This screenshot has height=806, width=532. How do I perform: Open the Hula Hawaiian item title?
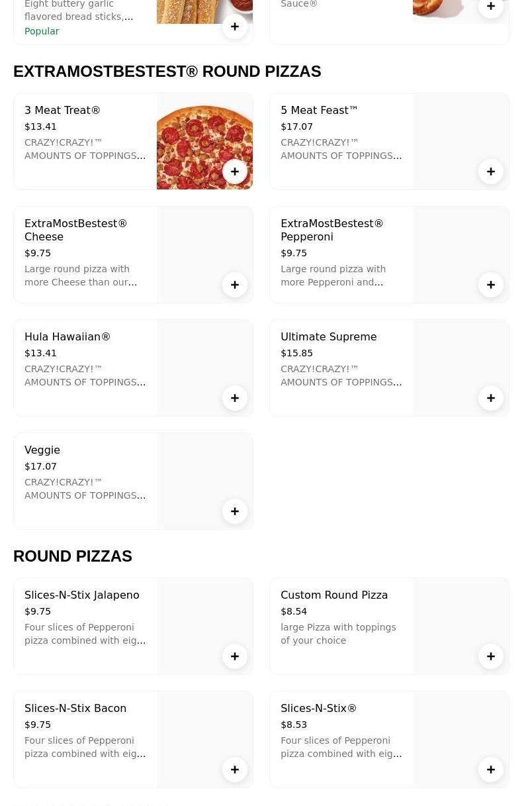click(x=67, y=337)
